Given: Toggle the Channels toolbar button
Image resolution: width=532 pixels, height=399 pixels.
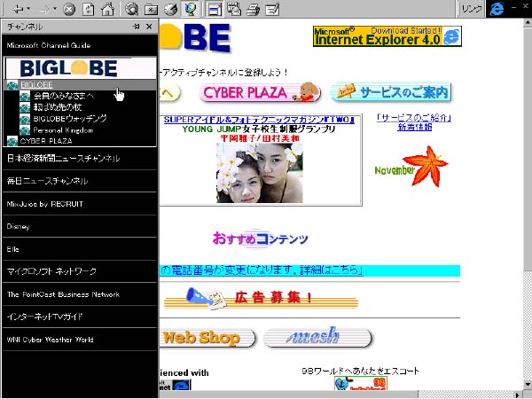Looking at the screenshot, I should coord(190,9).
